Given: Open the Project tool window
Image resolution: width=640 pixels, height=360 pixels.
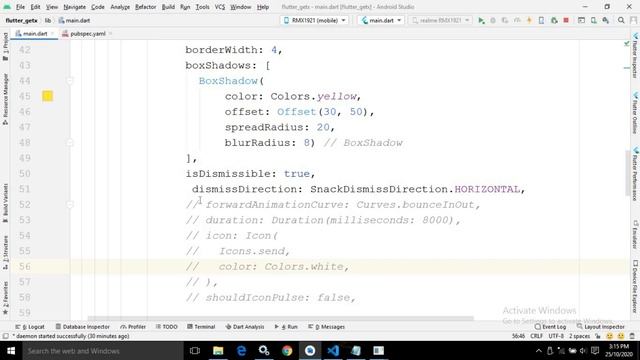Looking at the screenshot, I should coord(5,47).
